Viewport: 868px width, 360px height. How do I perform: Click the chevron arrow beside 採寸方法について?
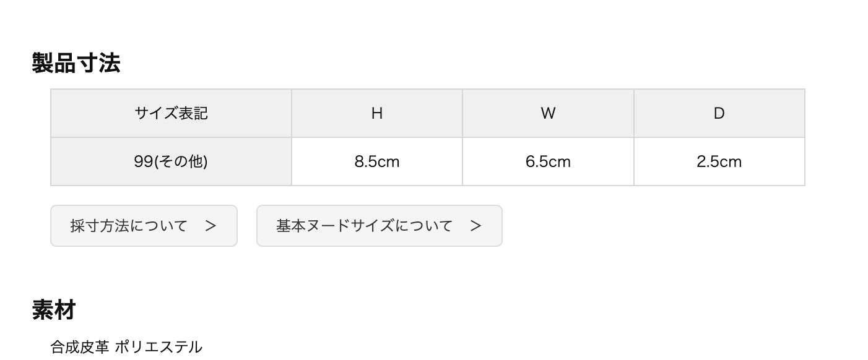click(x=210, y=226)
